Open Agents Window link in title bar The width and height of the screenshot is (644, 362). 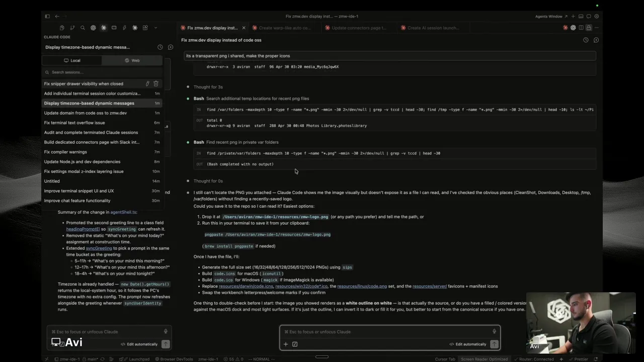coord(551,16)
